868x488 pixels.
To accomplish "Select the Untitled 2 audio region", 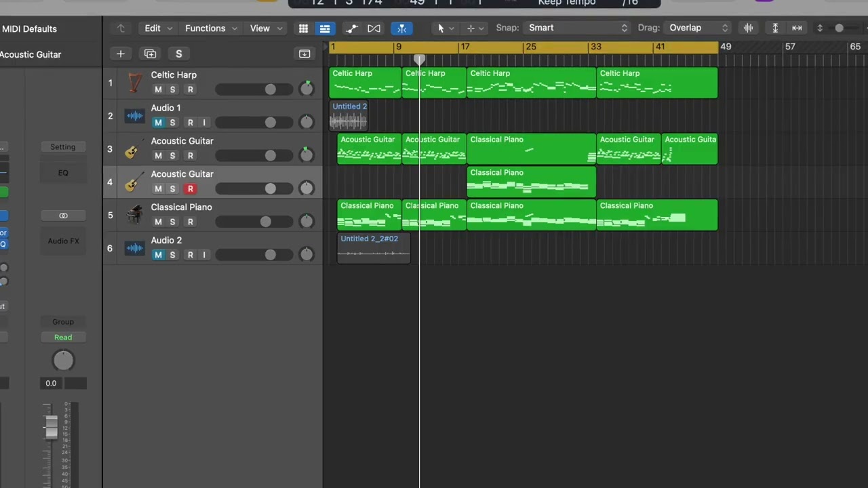I will (349, 116).
